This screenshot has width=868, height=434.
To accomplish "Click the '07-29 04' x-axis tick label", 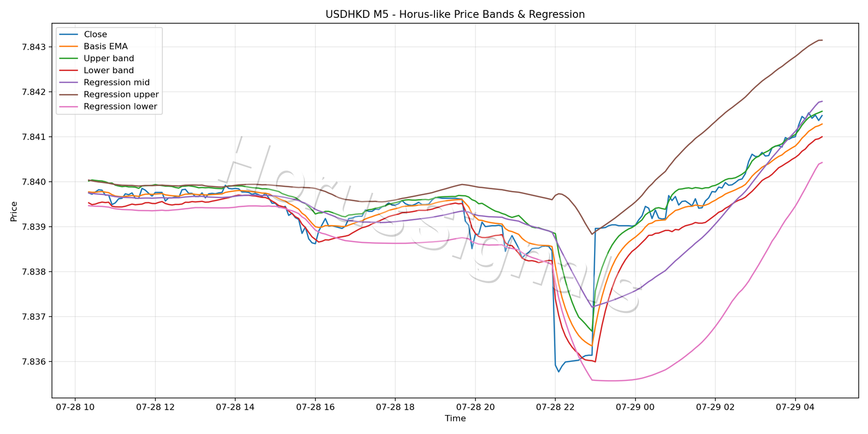I will (795, 406).
